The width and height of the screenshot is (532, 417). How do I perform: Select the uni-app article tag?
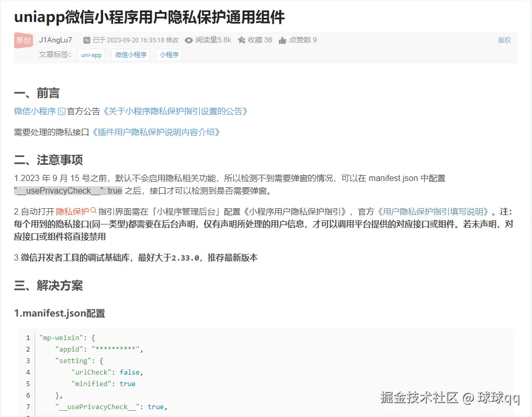tap(91, 55)
